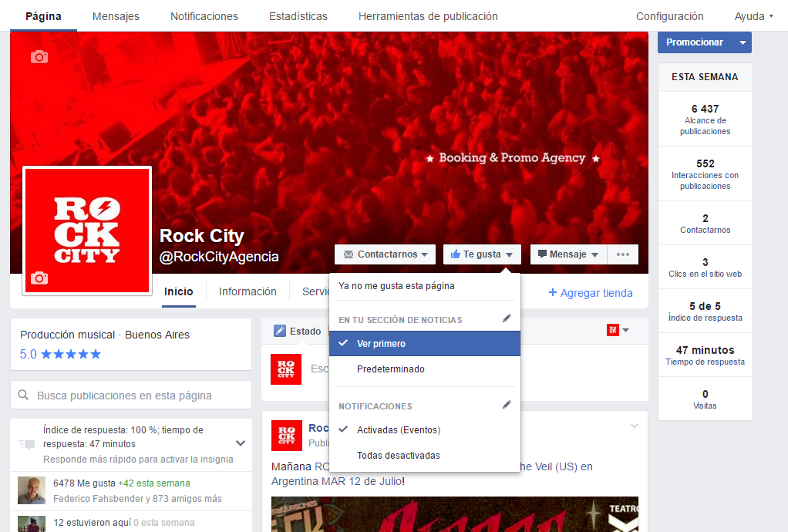Click Ya no me gusta esta página
The width and height of the screenshot is (788, 532).
click(396, 286)
